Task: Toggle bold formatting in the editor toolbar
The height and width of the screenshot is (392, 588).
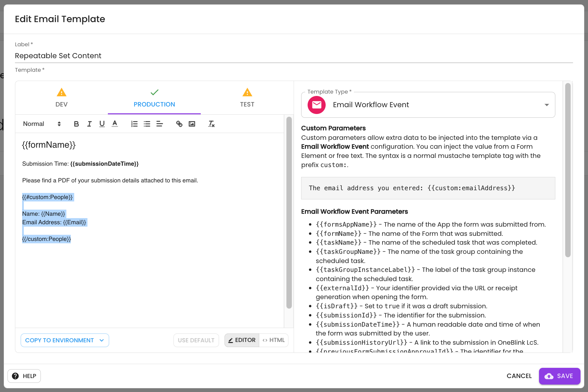Action: 76,124
